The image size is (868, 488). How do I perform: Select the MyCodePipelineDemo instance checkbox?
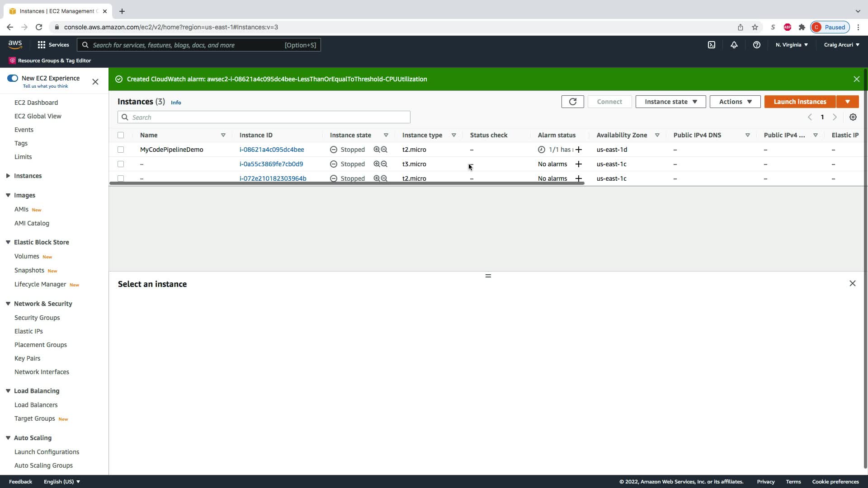121,150
